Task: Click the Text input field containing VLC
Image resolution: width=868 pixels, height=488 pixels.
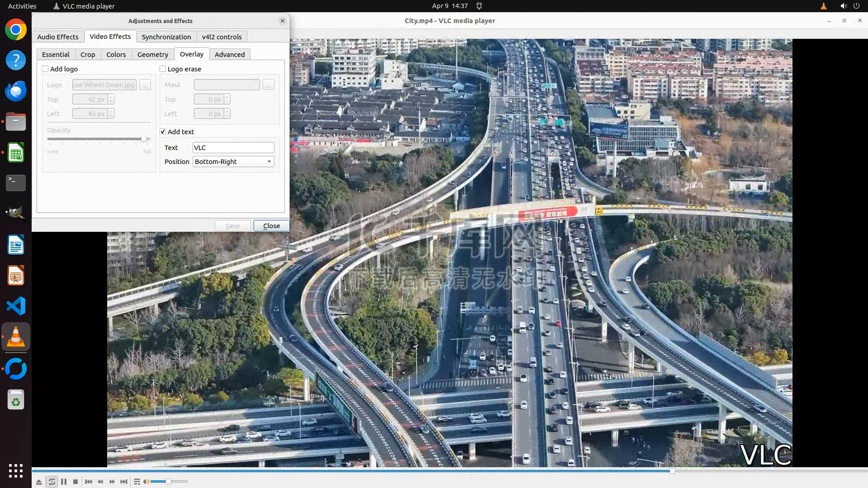Action: click(233, 148)
